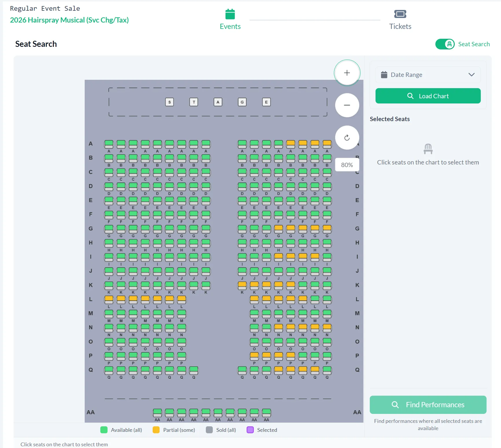Select first seat in right row E
The height and width of the screenshot is (448, 501).
pyautogui.click(x=242, y=201)
